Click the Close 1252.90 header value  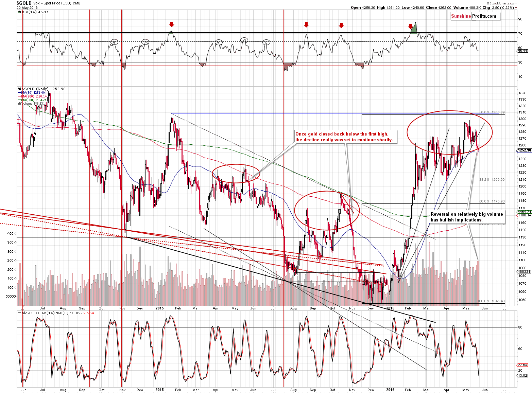pyautogui.click(x=439, y=8)
